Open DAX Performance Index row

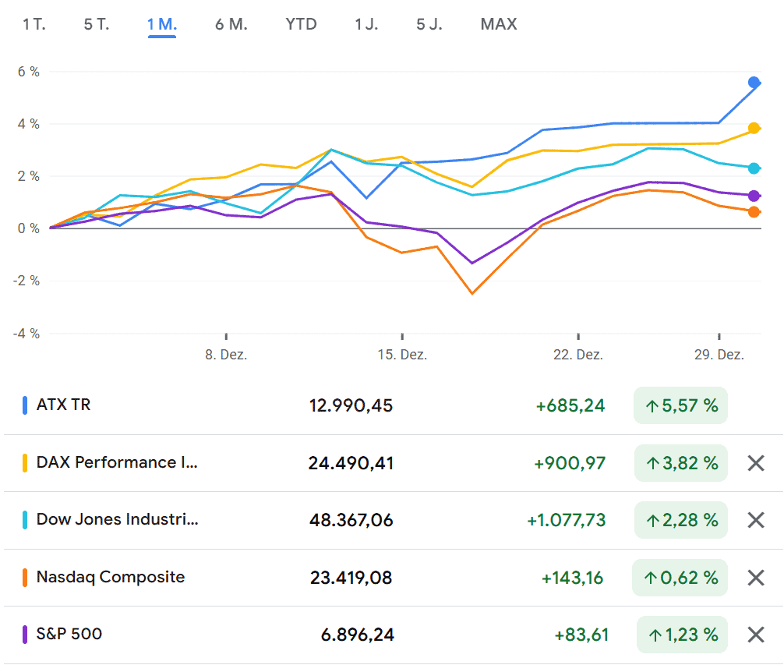click(x=117, y=462)
